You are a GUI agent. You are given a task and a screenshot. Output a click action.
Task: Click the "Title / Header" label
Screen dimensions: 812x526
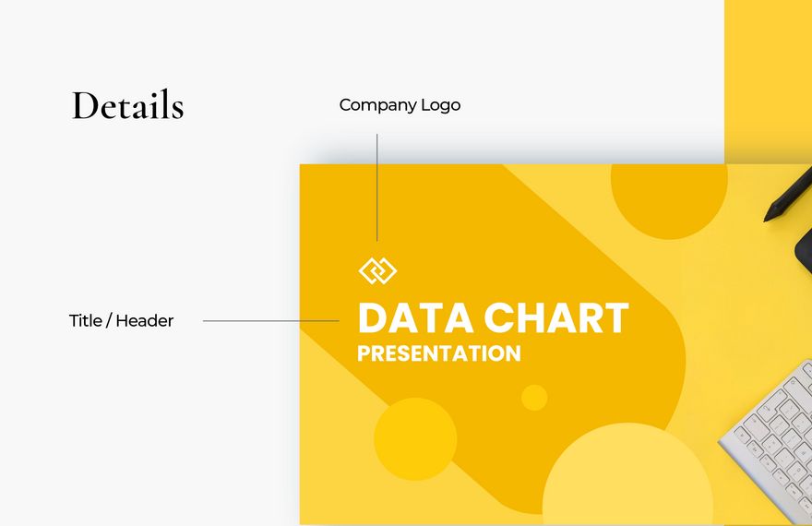(x=121, y=321)
